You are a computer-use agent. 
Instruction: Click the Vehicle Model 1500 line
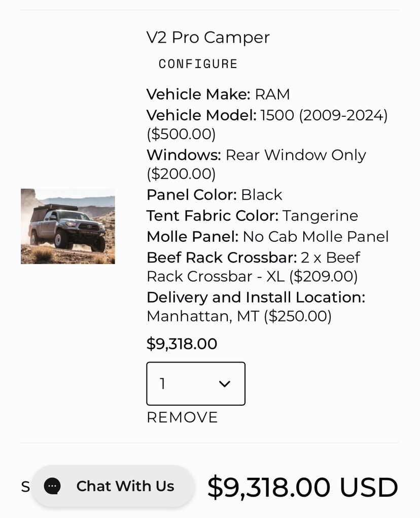click(267, 115)
